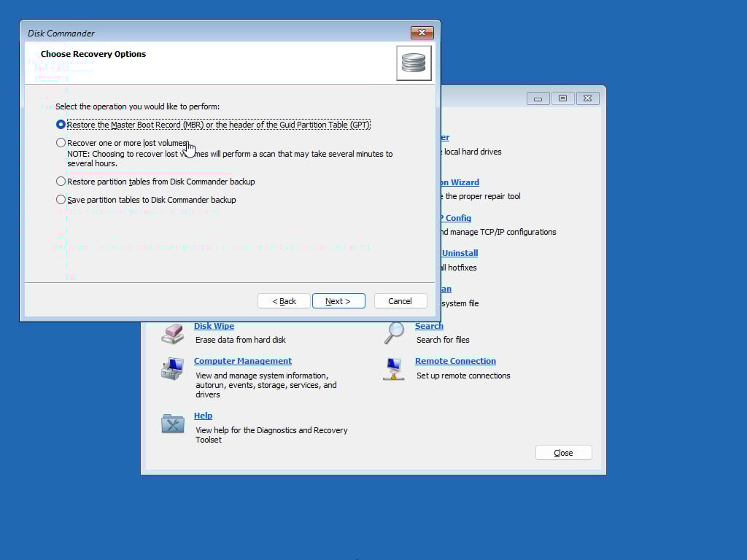Select Restore partition tables from backup

tap(61, 182)
